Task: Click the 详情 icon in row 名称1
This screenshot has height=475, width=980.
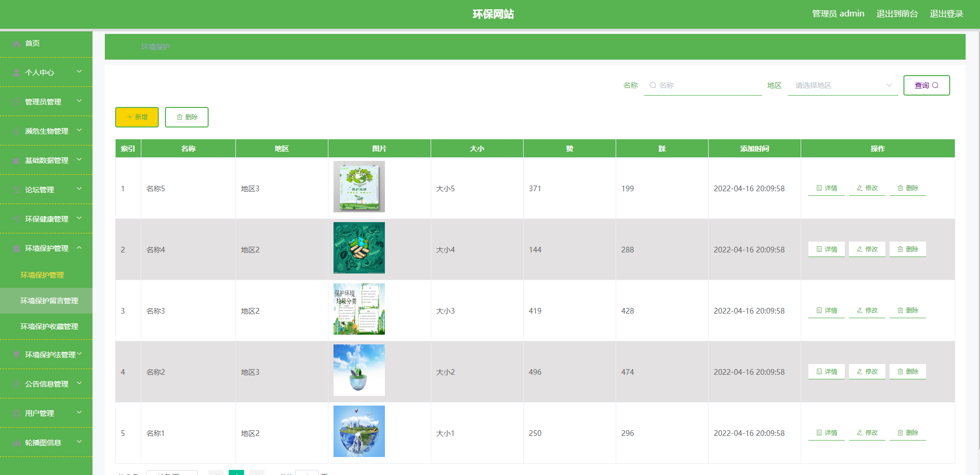Action: [x=819, y=433]
